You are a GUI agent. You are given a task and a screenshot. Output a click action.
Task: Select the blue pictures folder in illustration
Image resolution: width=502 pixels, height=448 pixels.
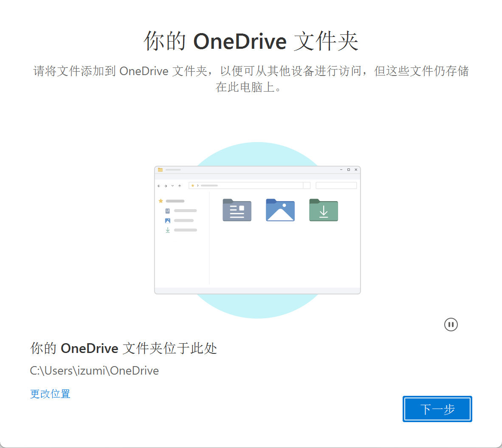(x=280, y=210)
